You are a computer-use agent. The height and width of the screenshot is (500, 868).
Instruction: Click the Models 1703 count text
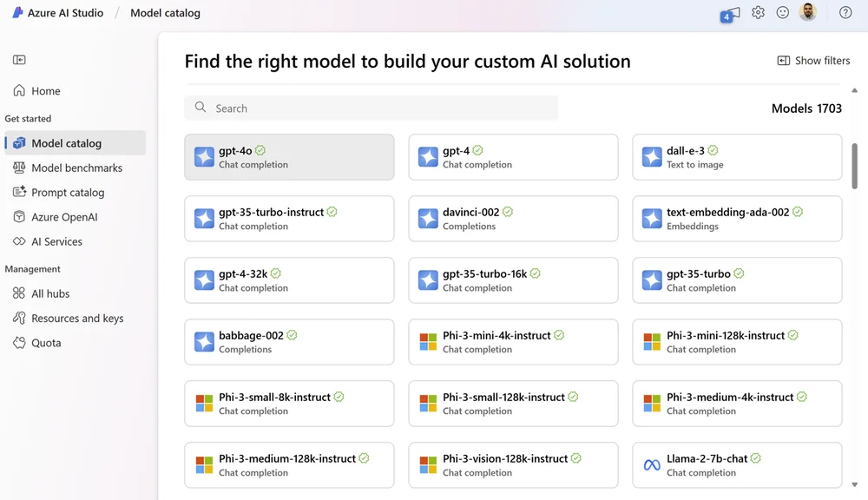(806, 108)
